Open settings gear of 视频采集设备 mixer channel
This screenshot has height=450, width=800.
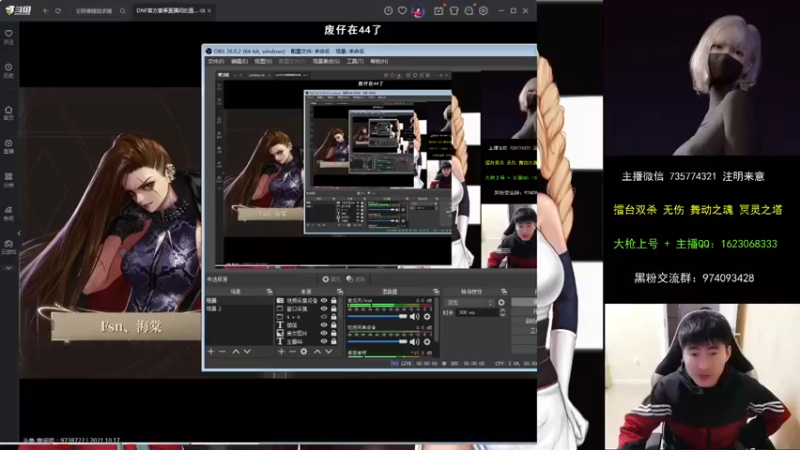click(x=427, y=342)
